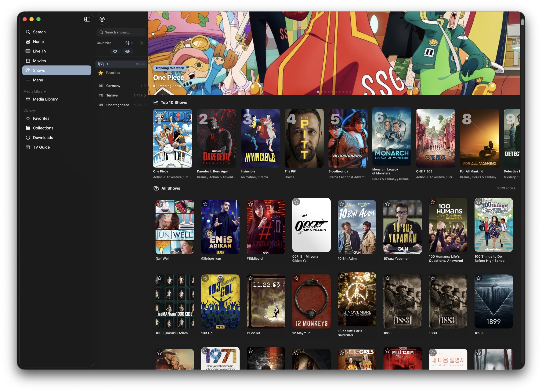Star 10'suz Yapamam show

(387, 204)
